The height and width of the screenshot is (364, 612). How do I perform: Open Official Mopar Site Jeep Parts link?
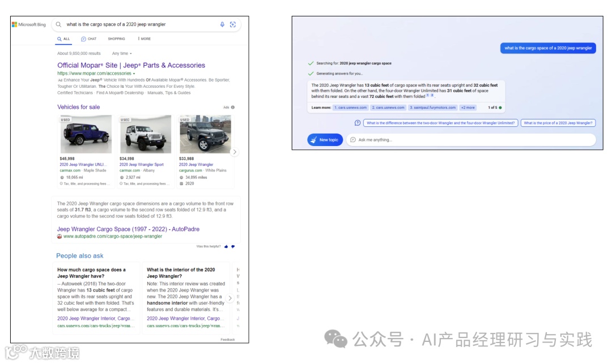pyautogui.click(x=131, y=66)
